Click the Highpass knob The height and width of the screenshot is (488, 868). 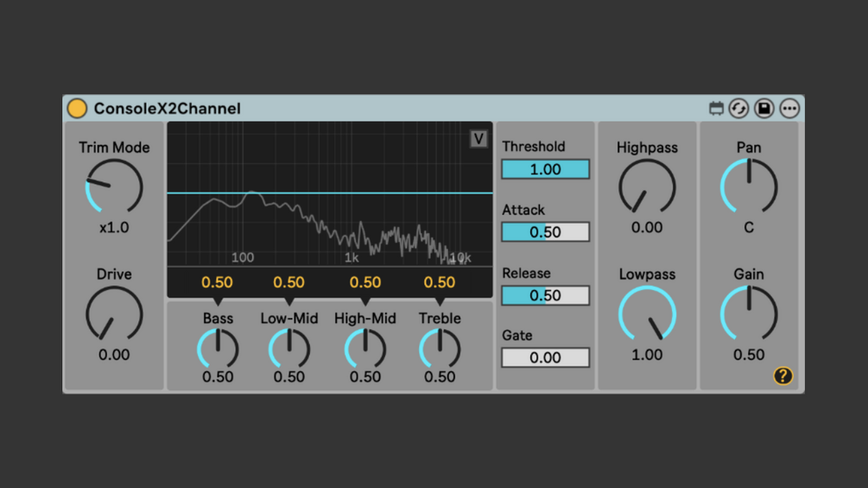click(647, 187)
